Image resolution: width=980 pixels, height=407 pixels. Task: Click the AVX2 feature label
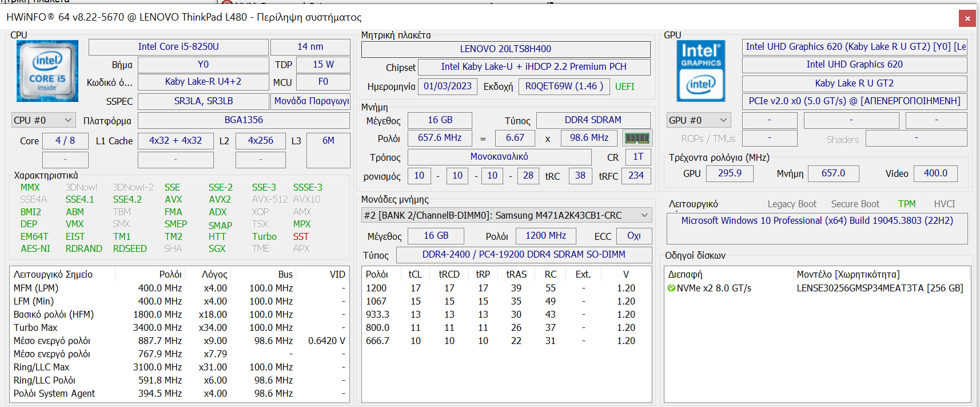point(220,200)
